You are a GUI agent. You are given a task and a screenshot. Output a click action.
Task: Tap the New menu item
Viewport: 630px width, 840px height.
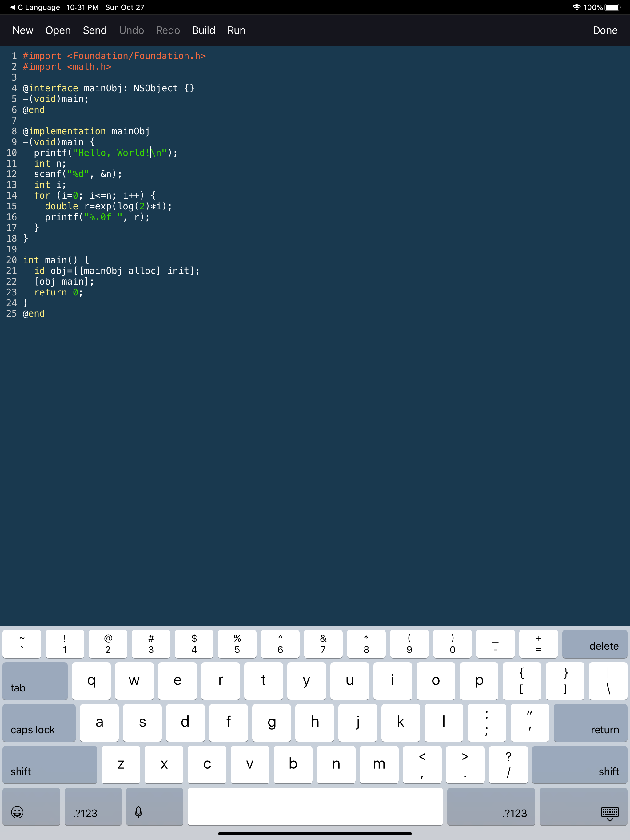tap(23, 30)
